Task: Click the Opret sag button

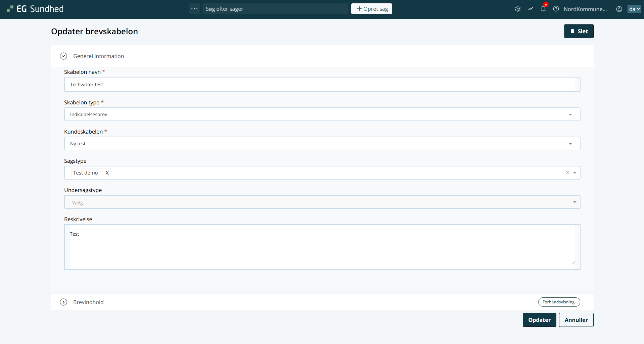Action: pos(372,9)
